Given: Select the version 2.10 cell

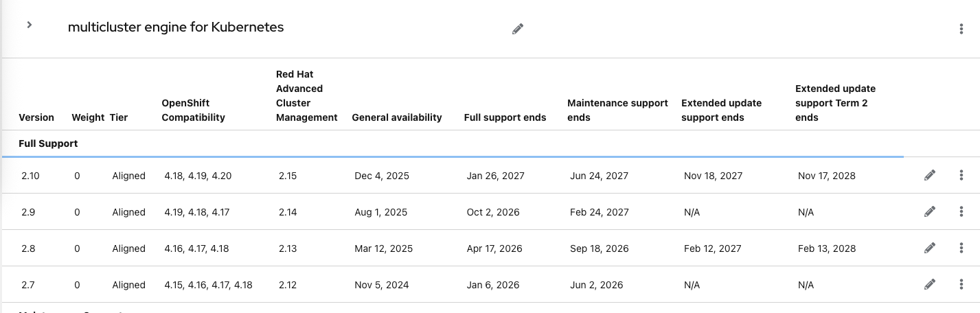Looking at the screenshot, I should click(30, 176).
